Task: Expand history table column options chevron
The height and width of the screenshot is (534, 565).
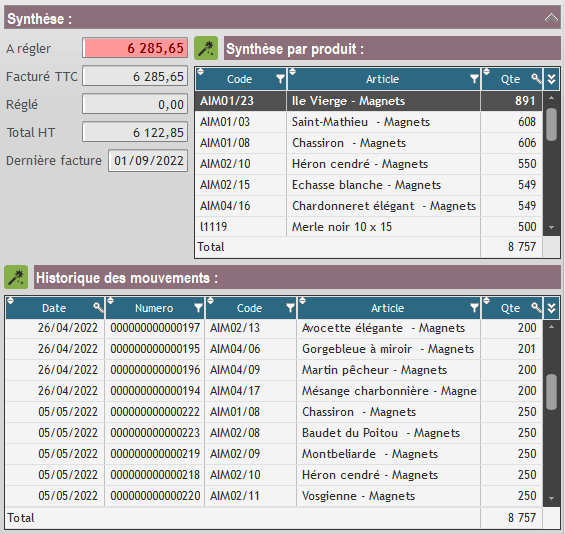Action: [x=551, y=308]
